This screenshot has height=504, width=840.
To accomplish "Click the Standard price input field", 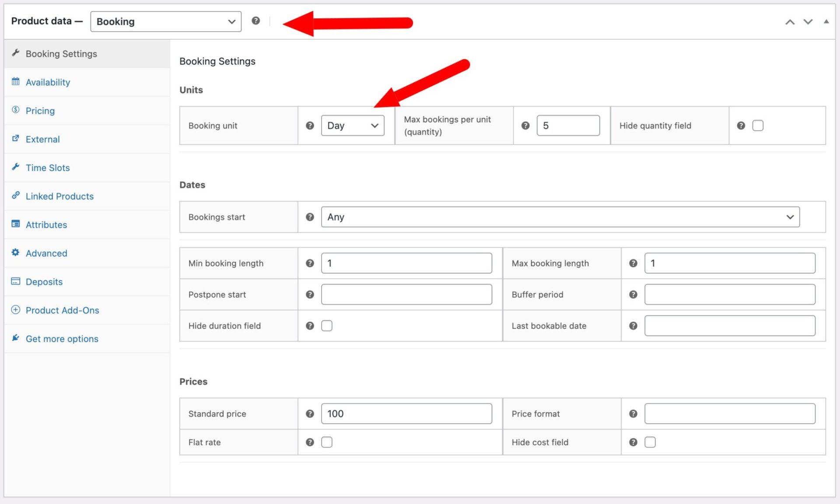I will tap(406, 413).
